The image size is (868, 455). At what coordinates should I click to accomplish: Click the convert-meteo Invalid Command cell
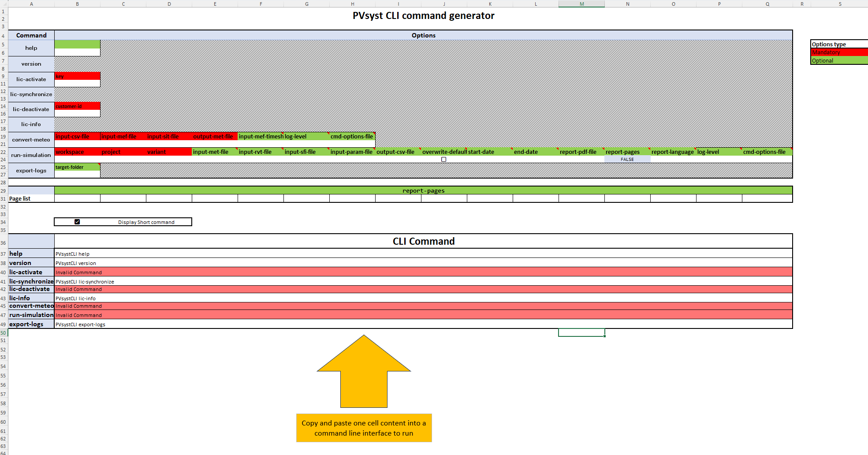tap(423, 306)
